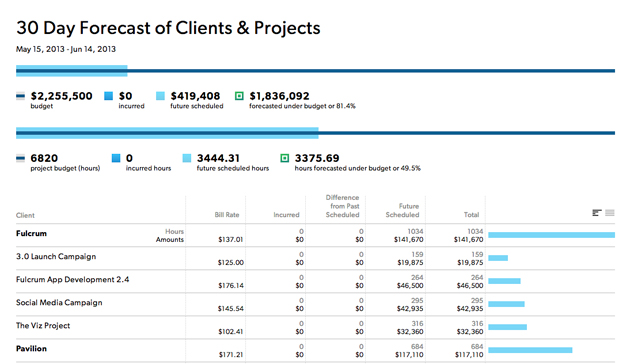Screen dimensions: 630x364
Task: Open the Pavilion client row
Action: (x=31, y=349)
